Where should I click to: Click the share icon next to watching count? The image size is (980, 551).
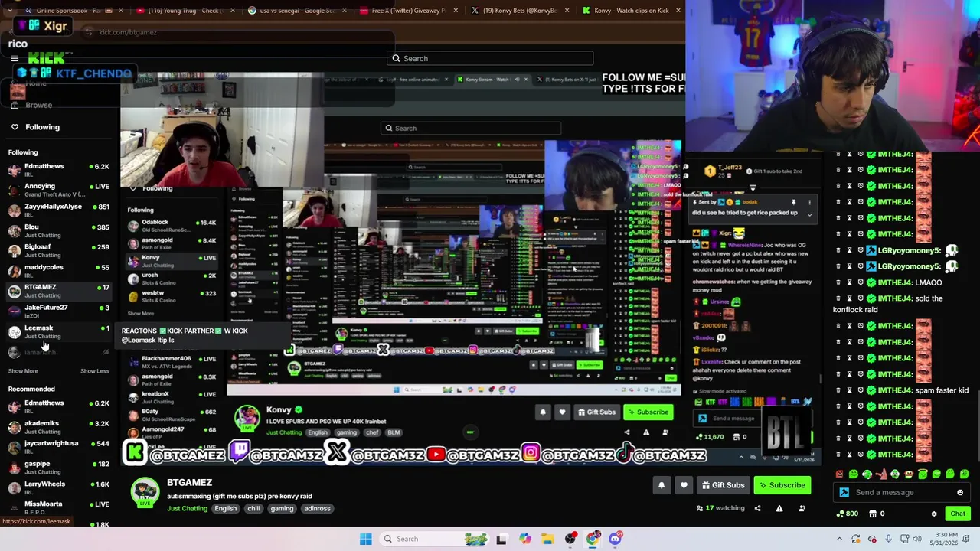(x=757, y=508)
